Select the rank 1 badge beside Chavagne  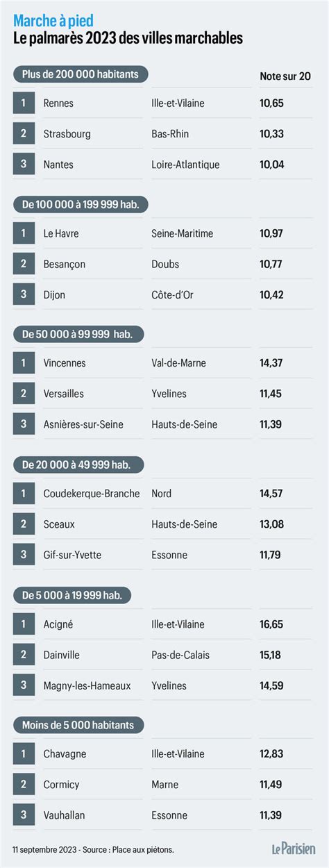[24, 753]
